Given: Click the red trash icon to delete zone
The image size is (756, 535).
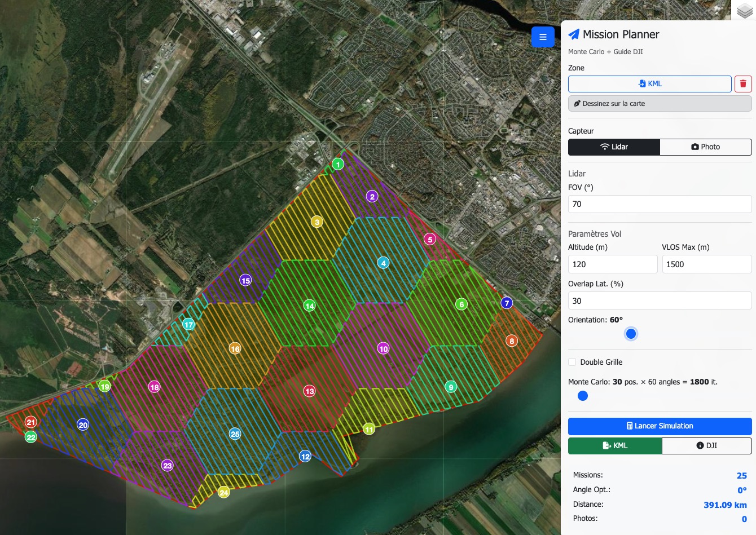Looking at the screenshot, I should click(x=743, y=83).
